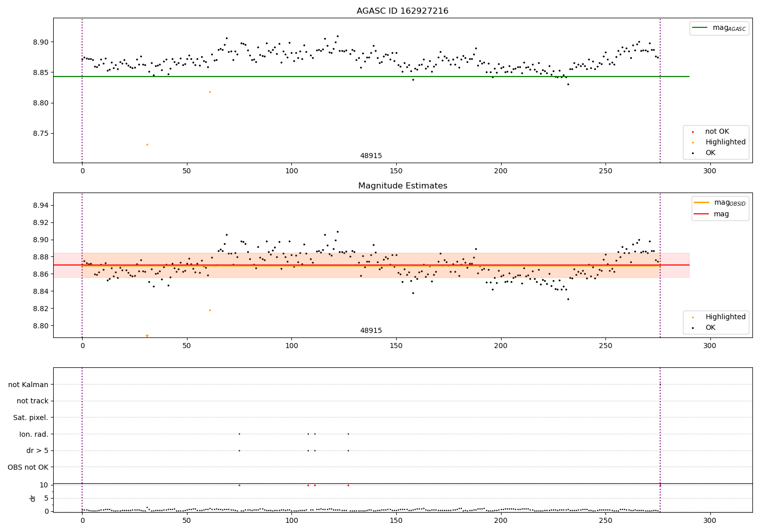
Task: Click the 'Ion. rad.' axis label
Action: [x=34, y=435]
